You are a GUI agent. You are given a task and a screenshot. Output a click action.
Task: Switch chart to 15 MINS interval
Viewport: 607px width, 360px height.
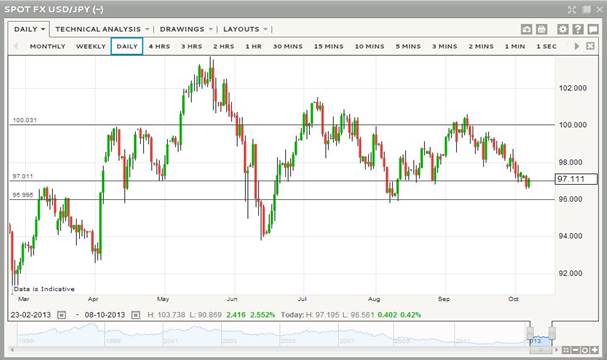click(x=329, y=46)
